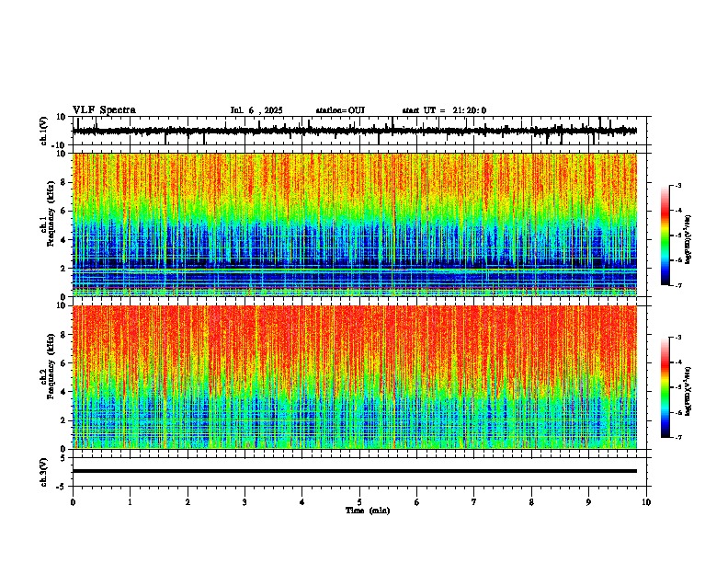This screenshot has width=728, height=563.
Task: Click the "2" tick on ch.2 frequency axis
Action: point(64,420)
